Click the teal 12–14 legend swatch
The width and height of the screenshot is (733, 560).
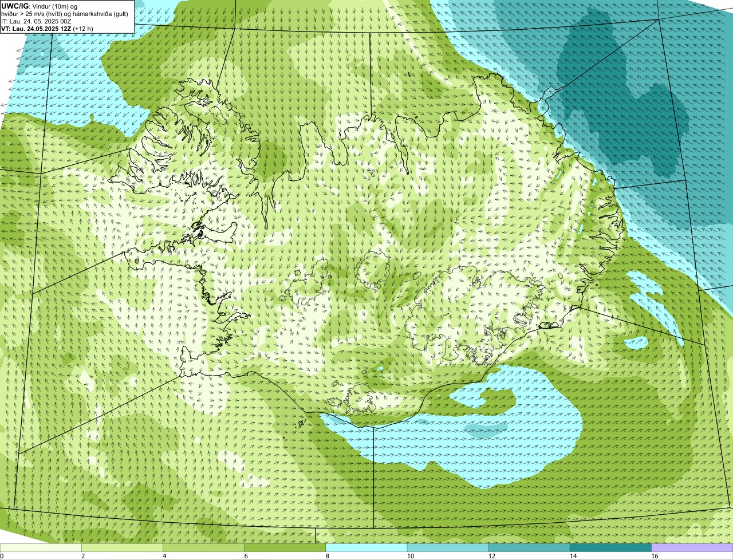click(529, 548)
